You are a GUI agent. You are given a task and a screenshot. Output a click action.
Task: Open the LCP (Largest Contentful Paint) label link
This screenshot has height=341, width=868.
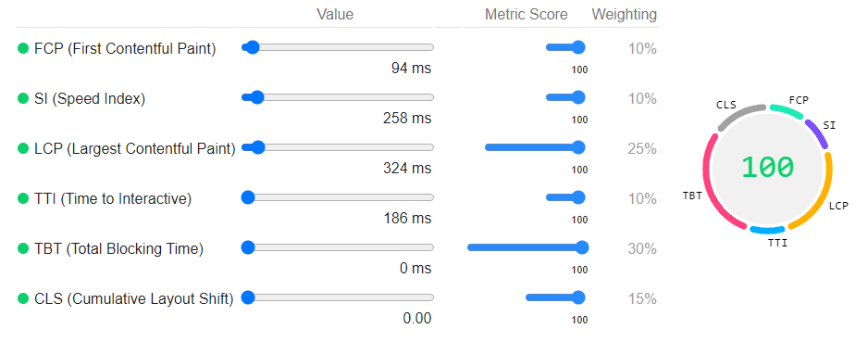135,148
